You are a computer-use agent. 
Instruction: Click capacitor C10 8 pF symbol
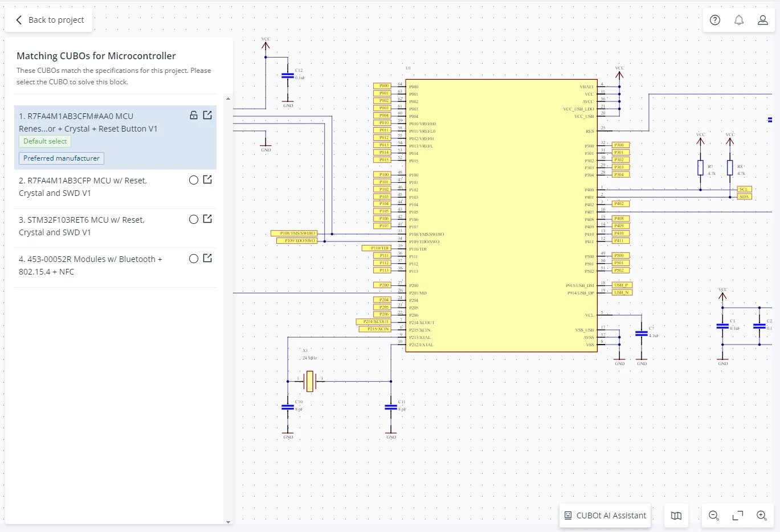point(288,407)
